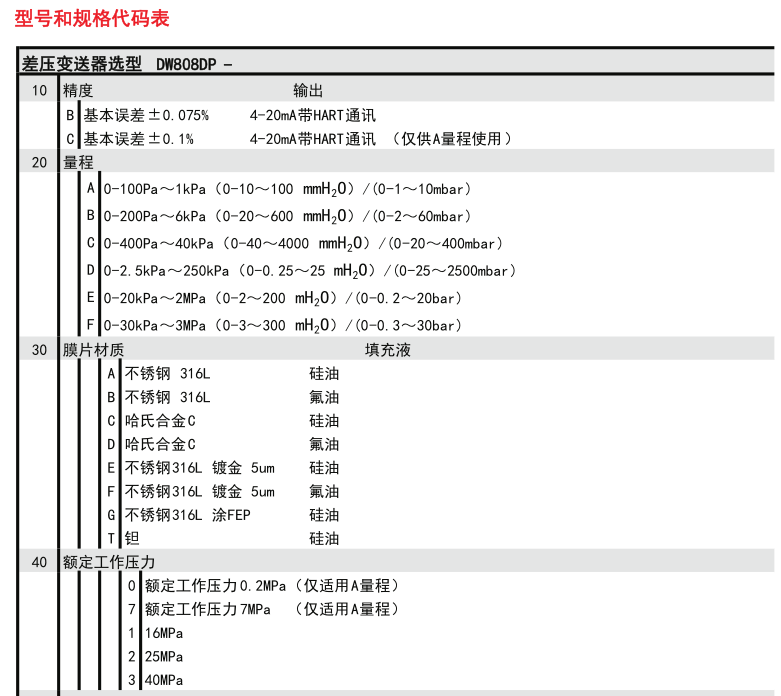Click (0-1～10mbar) in range A
The image size is (781, 696).
pos(421,189)
